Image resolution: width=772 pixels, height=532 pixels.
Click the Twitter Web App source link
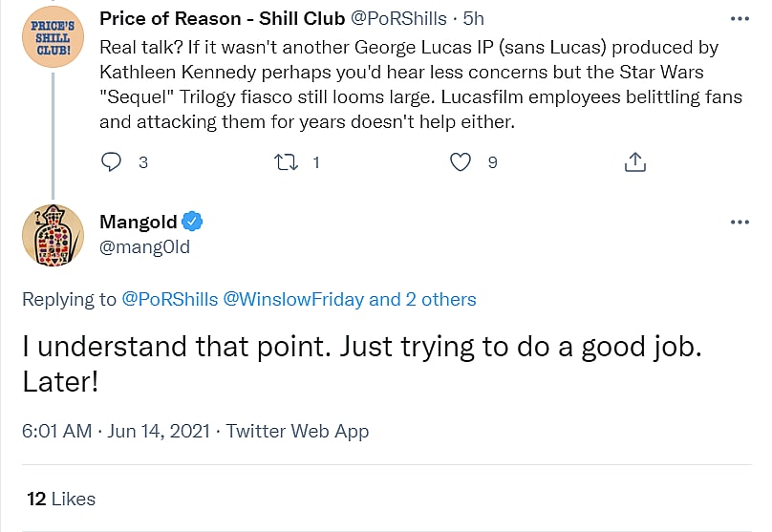coord(297,431)
